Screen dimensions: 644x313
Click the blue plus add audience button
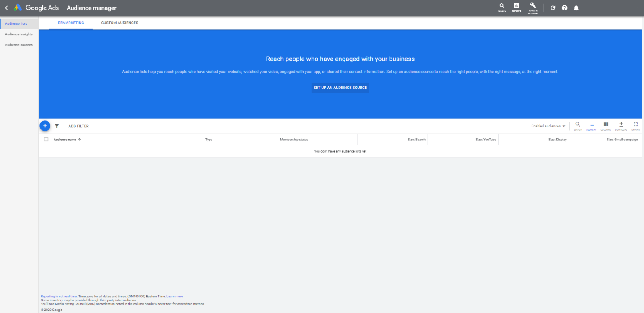(45, 126)
